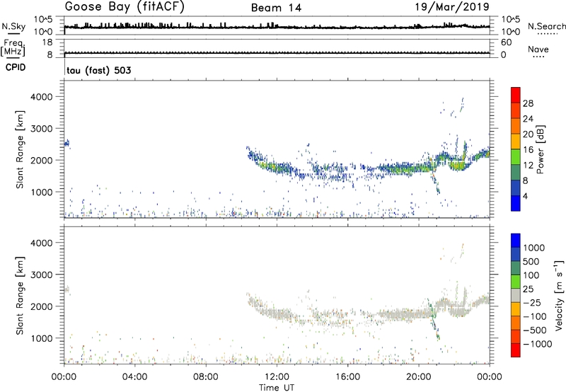This screenshot has width=566, height=392.
Task: Click the 'Velocity [m s⁻¹]' colorbar label
Action: pos(558,296)
